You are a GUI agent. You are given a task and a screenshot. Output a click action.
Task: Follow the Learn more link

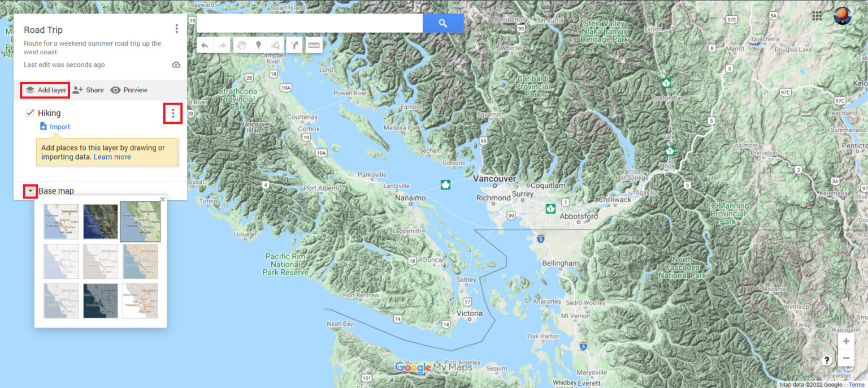click(112, 157)
